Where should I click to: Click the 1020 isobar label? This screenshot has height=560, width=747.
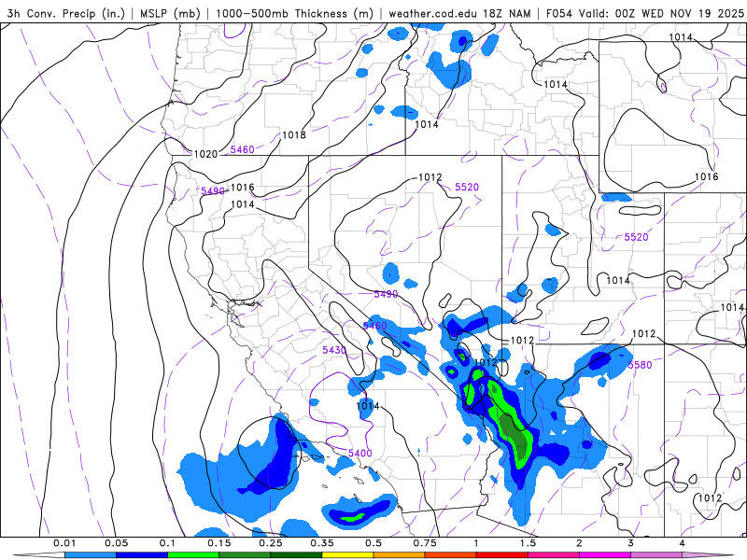pos(205,154)
